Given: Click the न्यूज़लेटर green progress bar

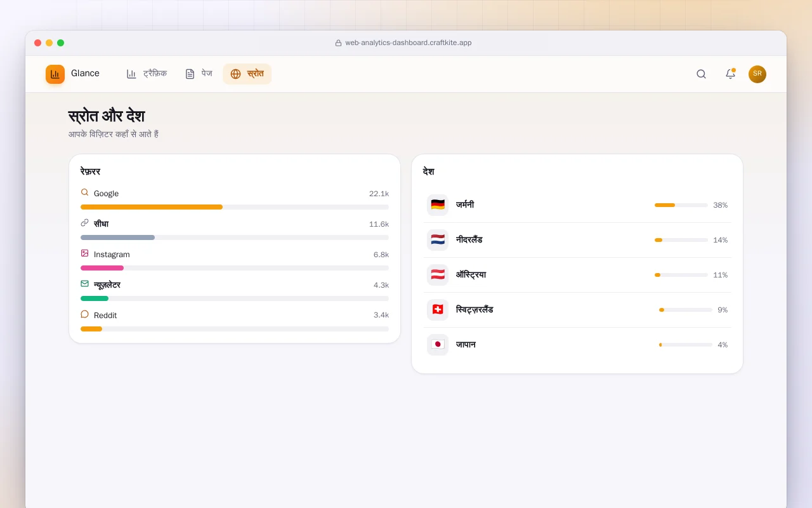Looking at the screenshot, I should (x=235, y=298).
